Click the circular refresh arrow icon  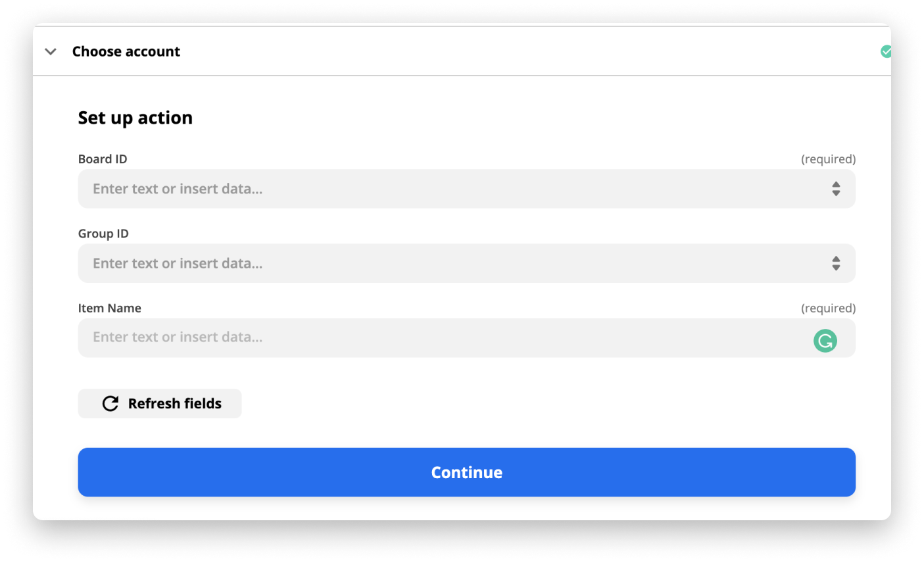coord(110,404)
